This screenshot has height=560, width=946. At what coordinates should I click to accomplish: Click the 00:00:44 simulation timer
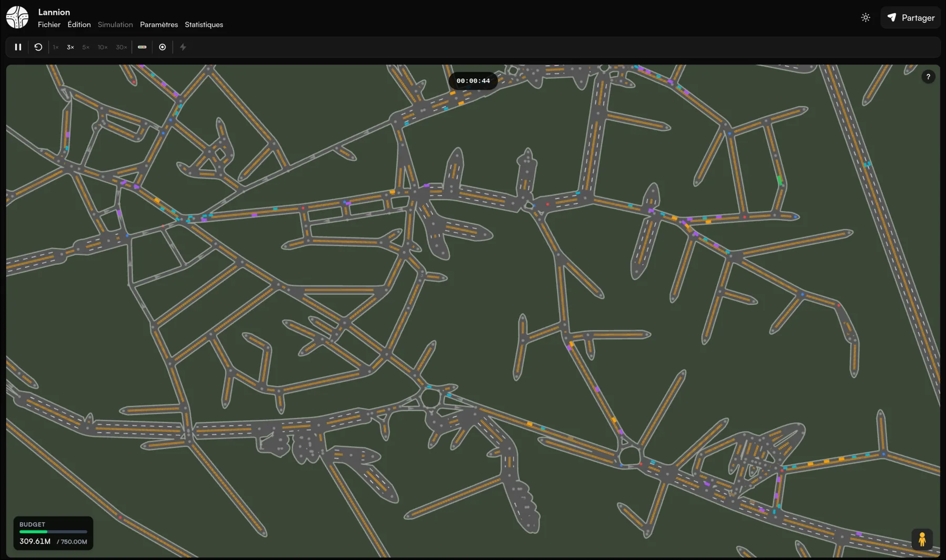tap(473, 81)
